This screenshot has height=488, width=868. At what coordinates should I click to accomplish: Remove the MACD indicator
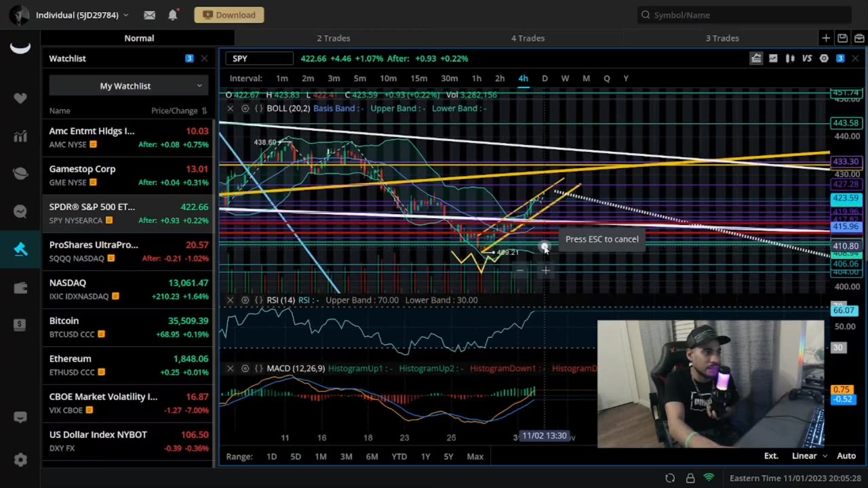(231, 368)
